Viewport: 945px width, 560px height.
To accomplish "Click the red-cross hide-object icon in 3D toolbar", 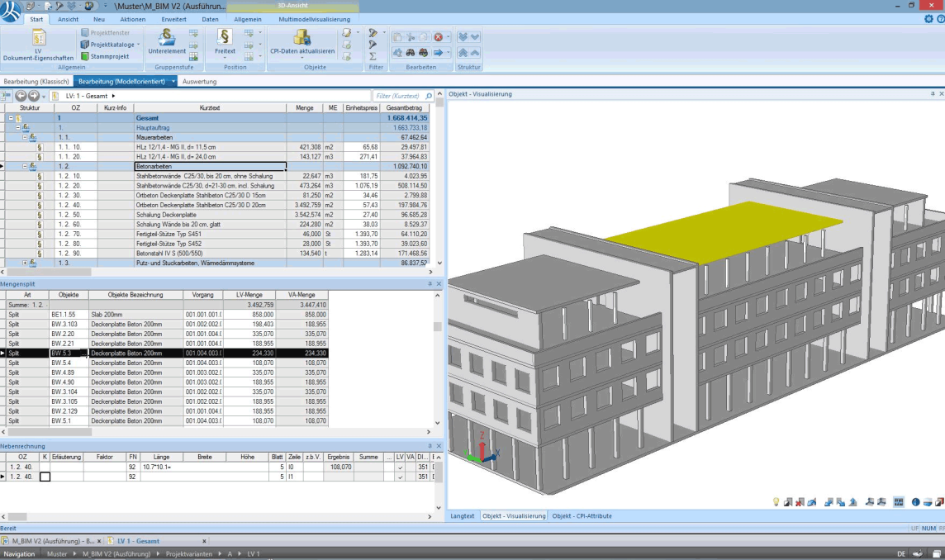I will (800, 501).
